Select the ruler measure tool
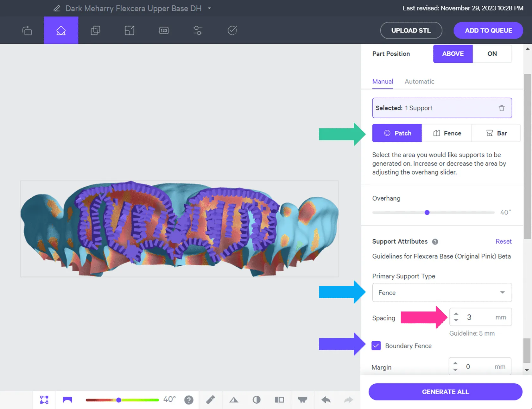The height and width of the screenshot is (409, 532). point(211,400)
